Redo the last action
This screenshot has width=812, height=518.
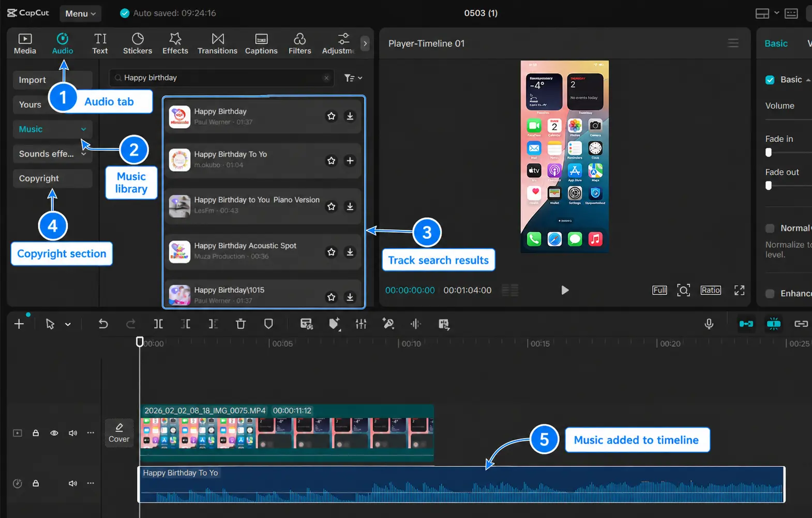[x=131, y=324]
